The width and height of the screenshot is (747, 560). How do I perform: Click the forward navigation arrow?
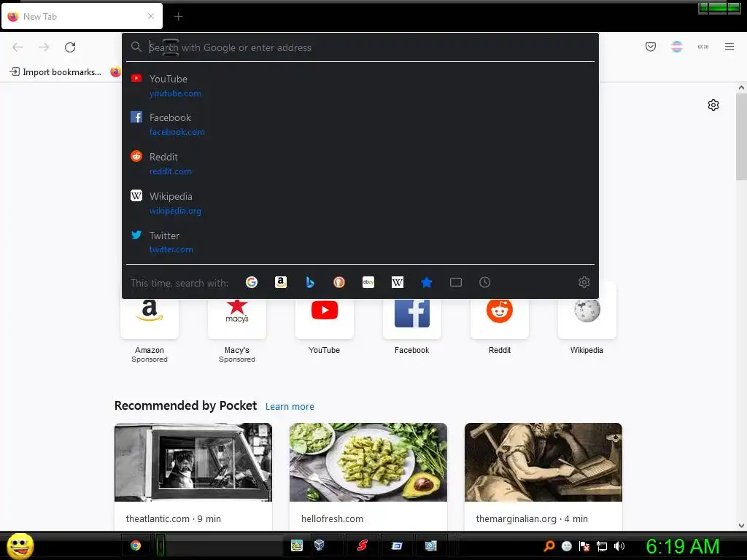(x=44, y=47)
